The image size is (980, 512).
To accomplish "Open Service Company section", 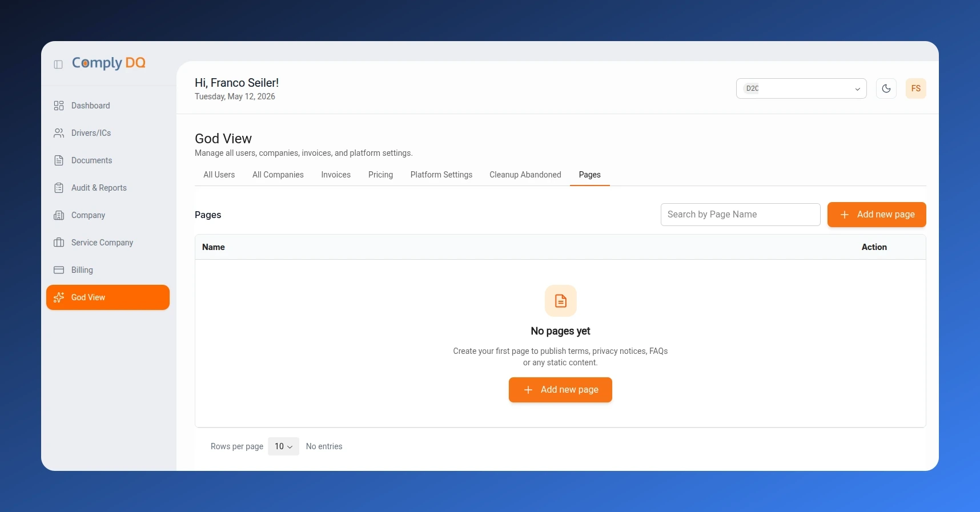I will tap(108, 243).
